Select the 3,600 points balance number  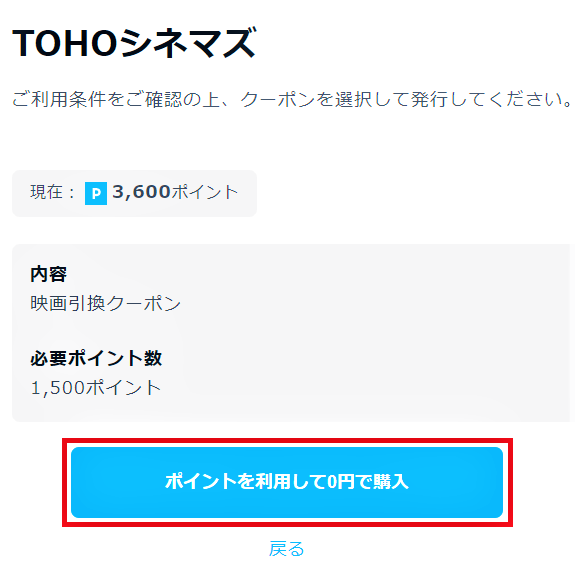tap(141, 192)
